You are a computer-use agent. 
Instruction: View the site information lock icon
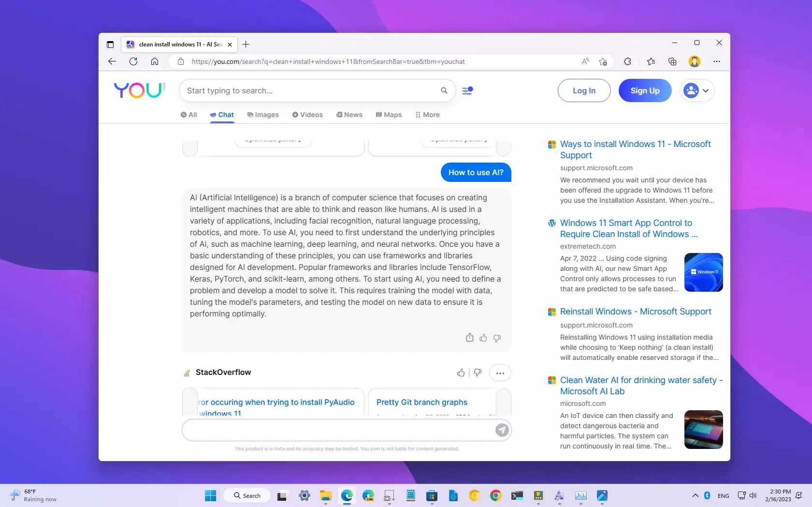pos(181,61)
